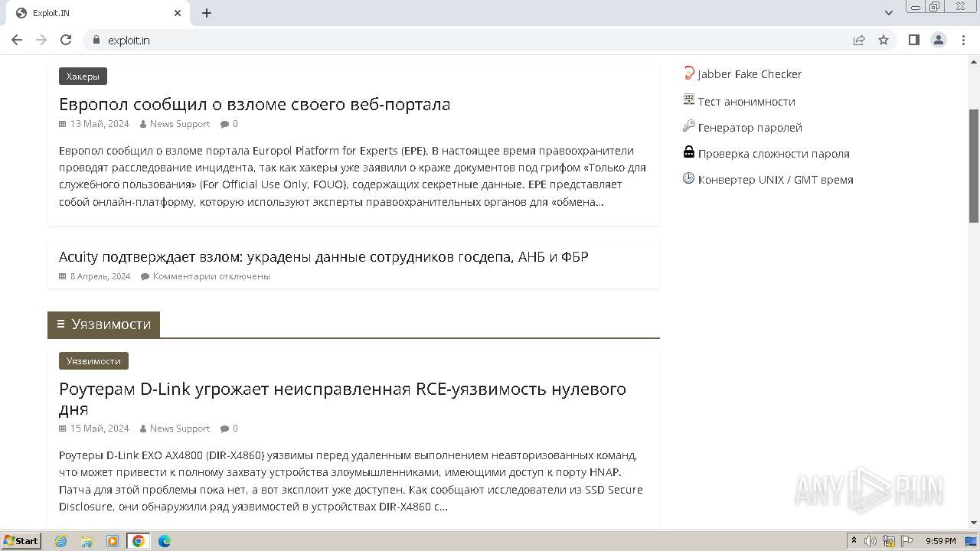The width and height of the screenshot is (980, 551).
Task: Open the Генератор паролей tool
Action: pos(750,128)
